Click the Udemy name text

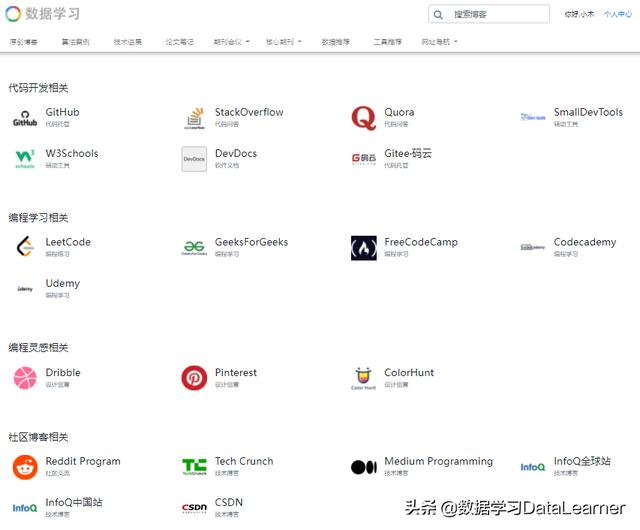63,283
